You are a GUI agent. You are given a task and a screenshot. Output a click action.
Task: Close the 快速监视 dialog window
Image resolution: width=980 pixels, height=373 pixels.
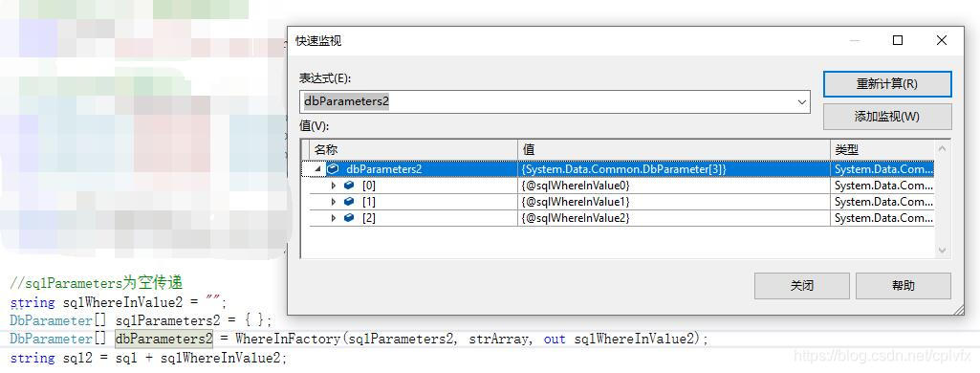coord(941,40)
